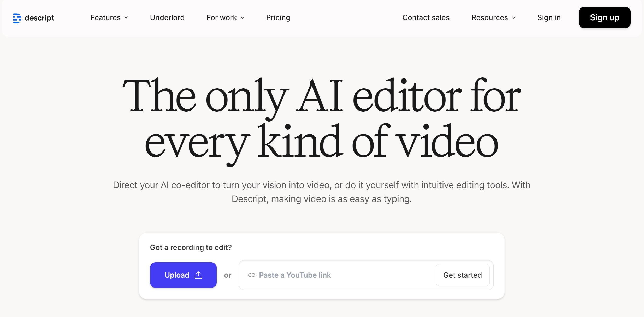Expand the chevron next to For work
Screen dimensions: 644x317
point(243,18)
